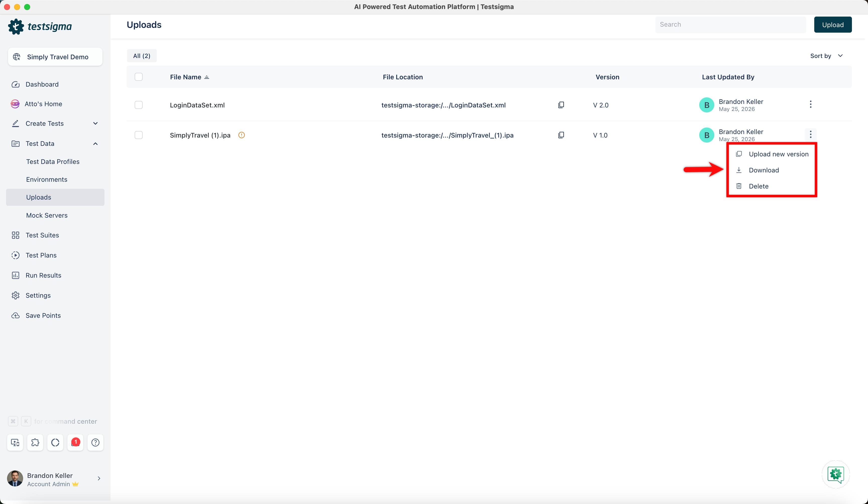Click the SimplyTravel (1).ipa file name
The width and height of the screenshot is (868, 504).
[200, 135]
